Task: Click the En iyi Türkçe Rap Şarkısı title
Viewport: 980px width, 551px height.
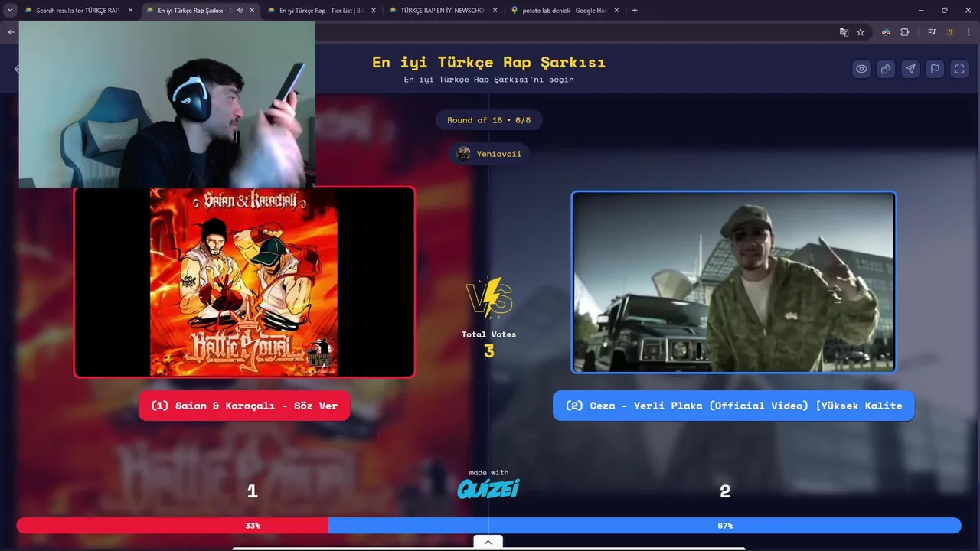Action: point(488,62)
